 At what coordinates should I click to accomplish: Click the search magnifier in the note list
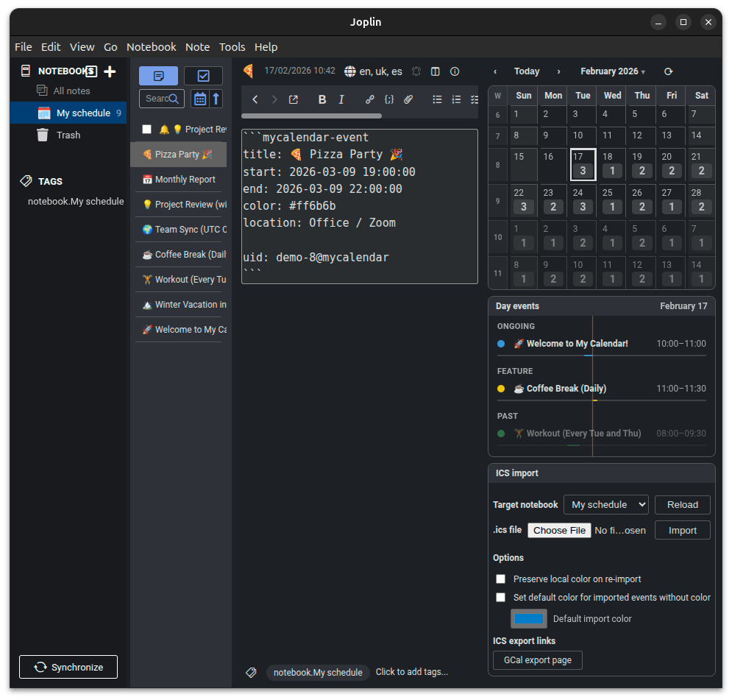(174, 99)
